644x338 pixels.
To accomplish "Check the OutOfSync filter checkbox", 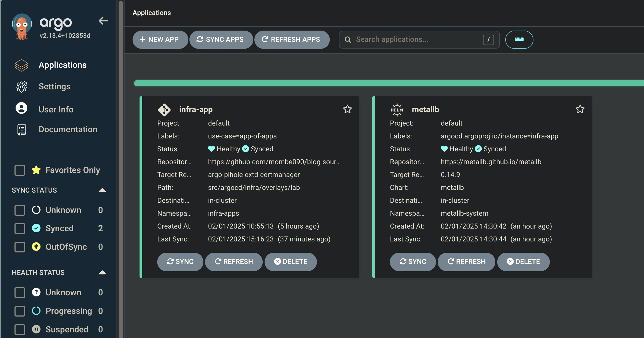I will click(20, 247).
